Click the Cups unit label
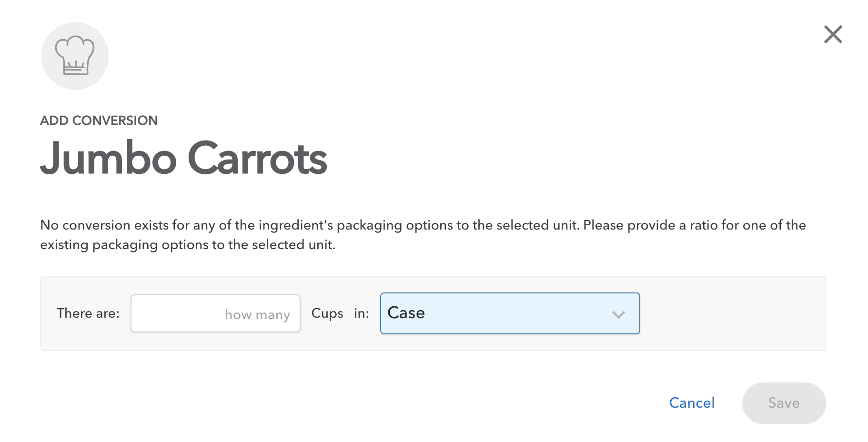Screen dimensions: 868x442 point(327,313)
